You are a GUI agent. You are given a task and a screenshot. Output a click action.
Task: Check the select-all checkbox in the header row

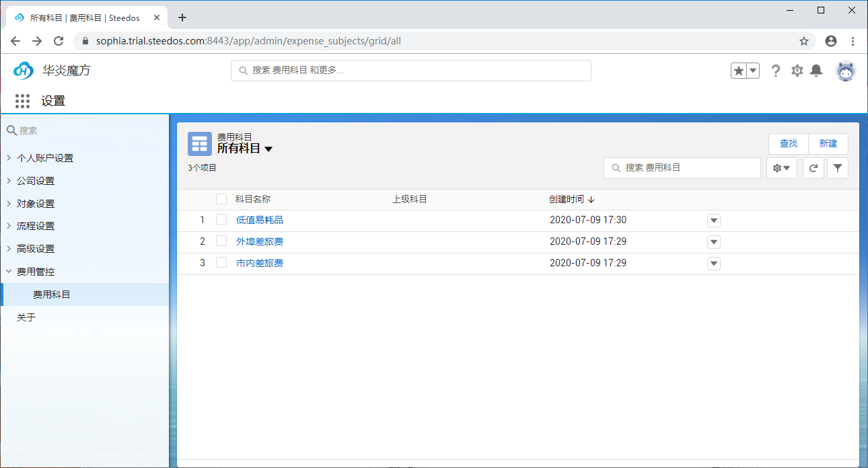(x=221, y=198)
